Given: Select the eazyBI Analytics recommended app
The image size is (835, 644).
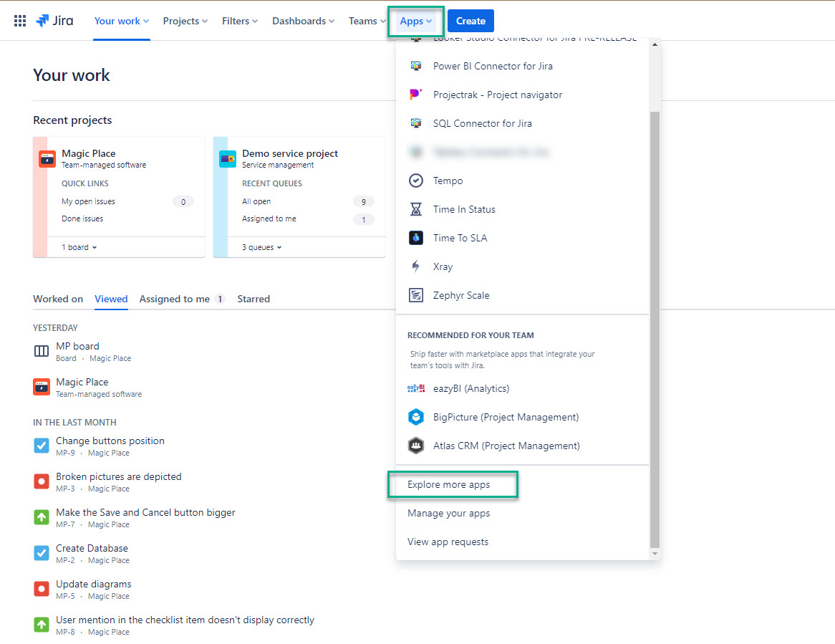Looking at the screenshot, I should (469, 388).
